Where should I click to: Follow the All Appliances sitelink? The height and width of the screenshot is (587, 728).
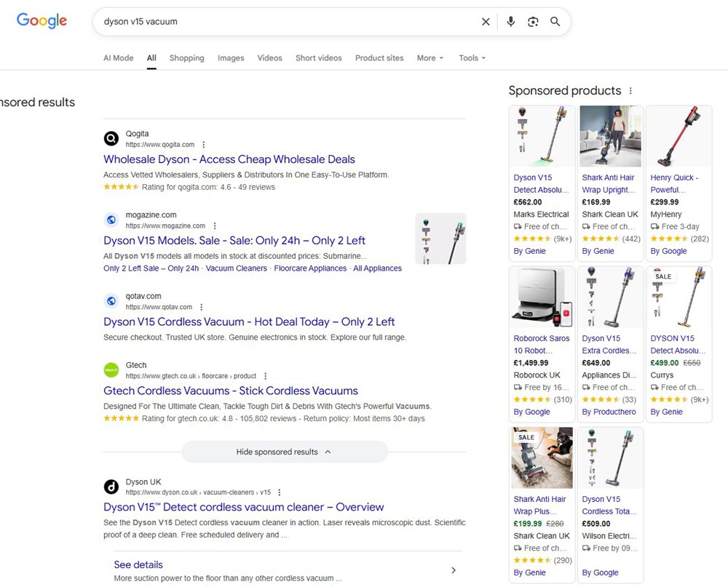coord(377,268)
